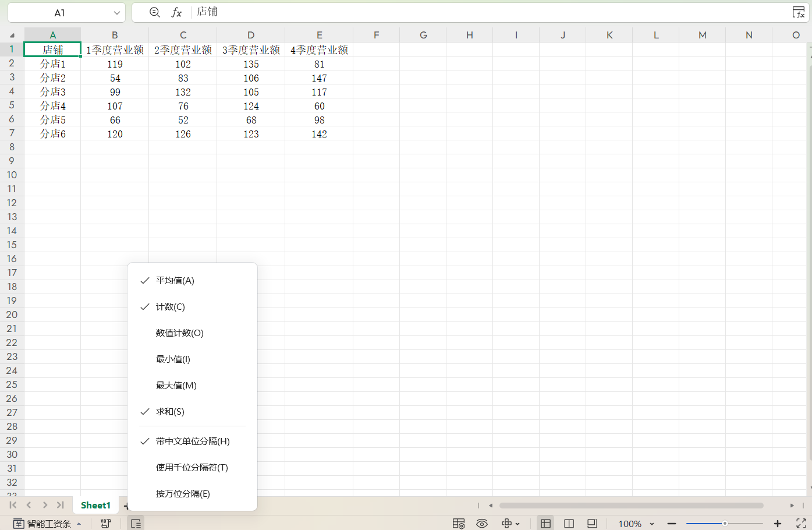Click the zoom in plus button
Viewport: 812px width, 530px height.
(777, 524)
